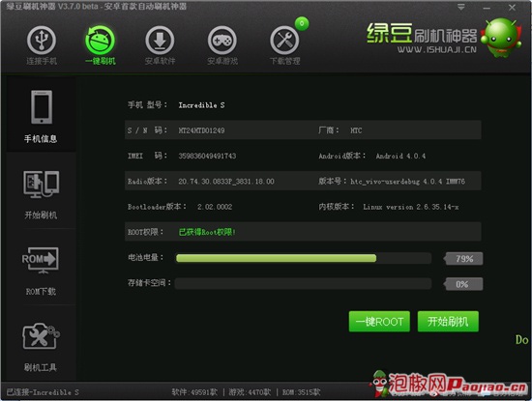Click the 游戏:4470款 status bar entry
The image size is (532, 401).
pos(250,392)
